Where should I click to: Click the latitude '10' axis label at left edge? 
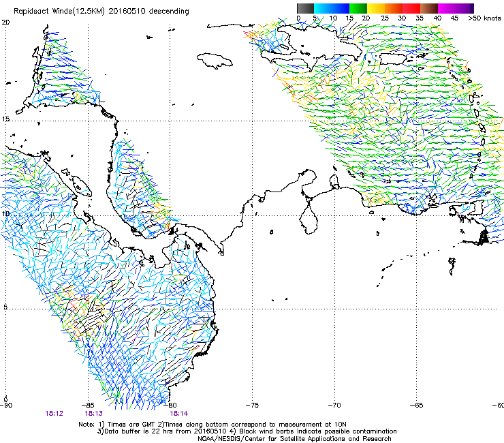[5, 213]
